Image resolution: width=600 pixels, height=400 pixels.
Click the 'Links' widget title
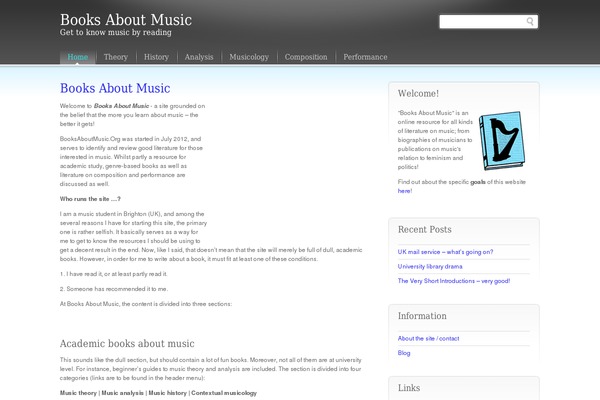[409, 388]
